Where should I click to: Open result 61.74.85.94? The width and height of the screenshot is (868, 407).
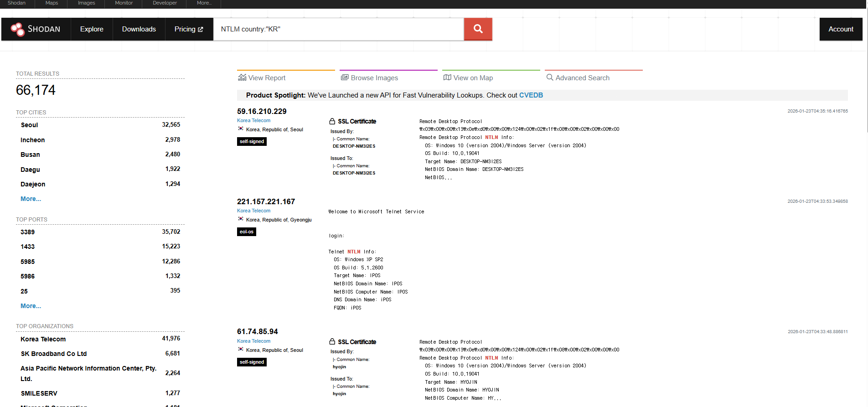pyautogui.click(x=257, y=331)
